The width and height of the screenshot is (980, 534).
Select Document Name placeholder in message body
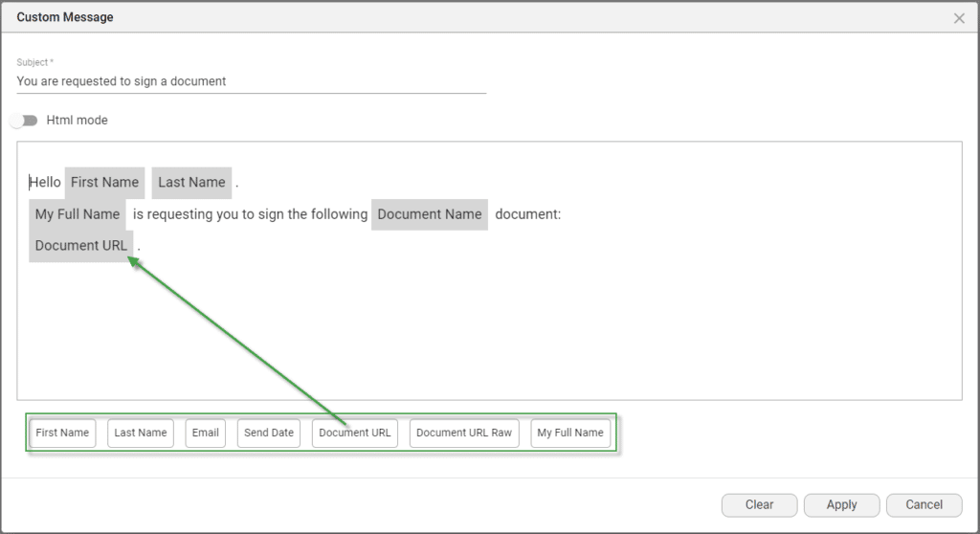(429, 214)
